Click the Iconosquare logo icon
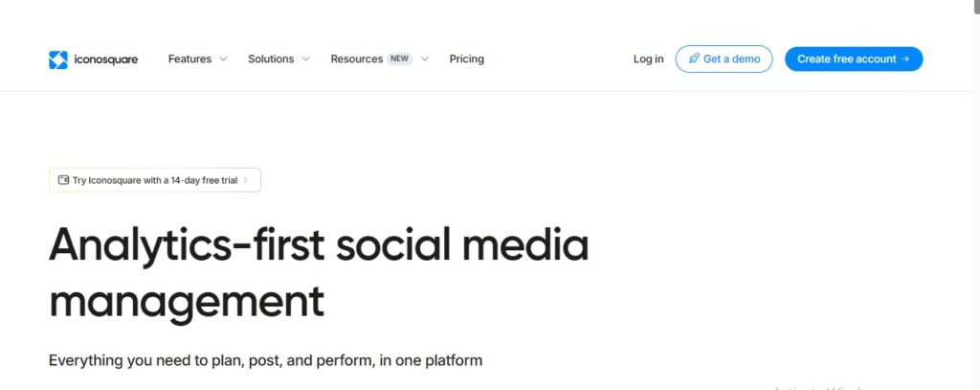This screenshot has height=390, width=980. (x=58, y=59)
